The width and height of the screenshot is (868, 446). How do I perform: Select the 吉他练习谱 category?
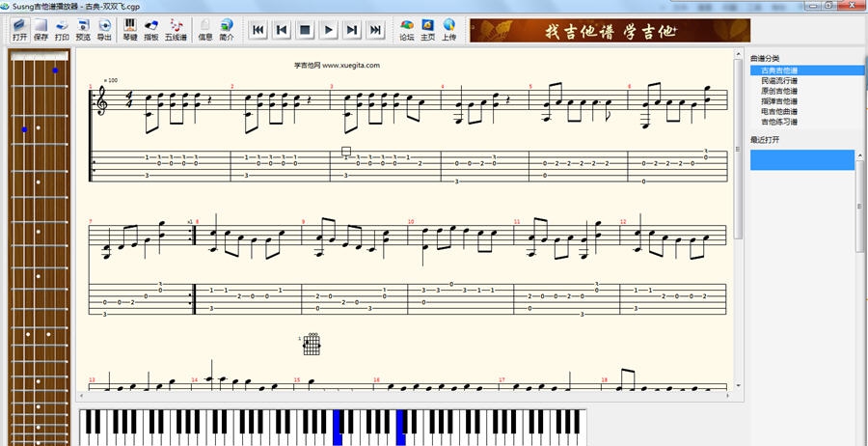779,122
